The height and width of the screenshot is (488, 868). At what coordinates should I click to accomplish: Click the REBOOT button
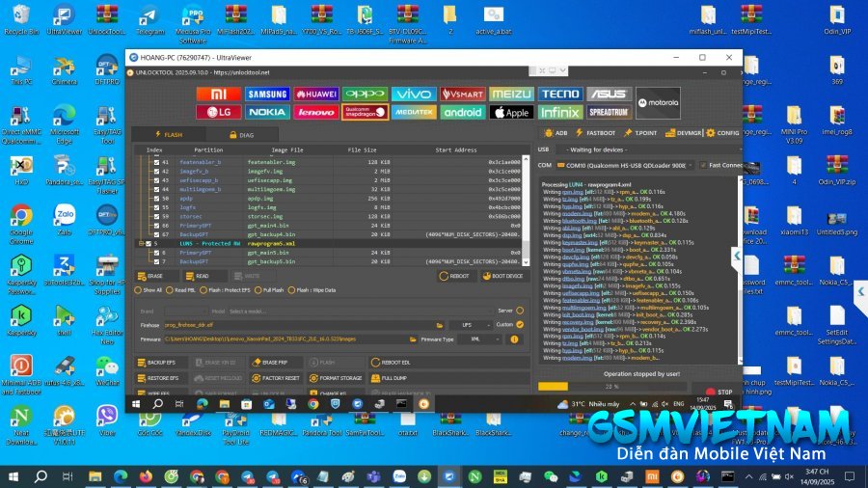(x=455, y=276)
